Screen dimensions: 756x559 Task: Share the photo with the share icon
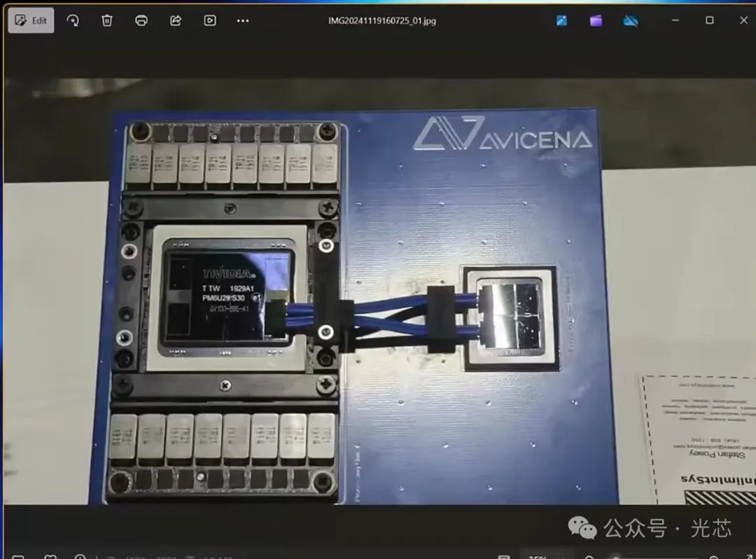(176, 20)
